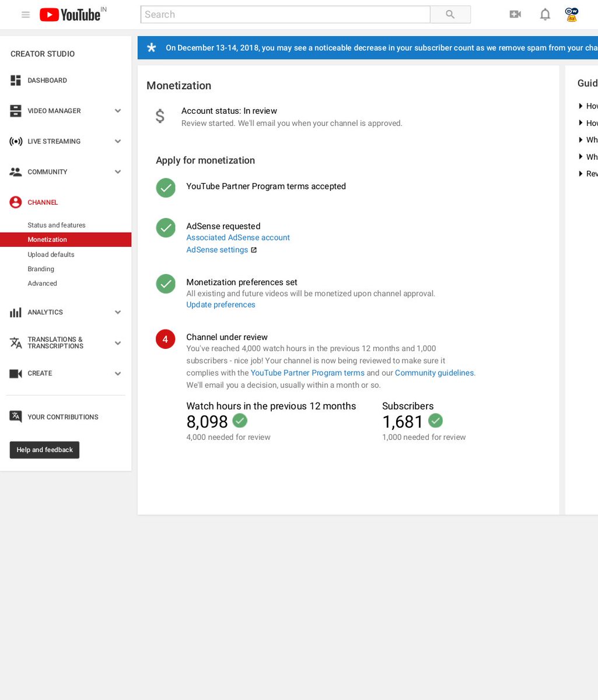The width and height of the screenshot is (598, 700).
Task: Open Associated AdSense account link
Action: (238, 237)
